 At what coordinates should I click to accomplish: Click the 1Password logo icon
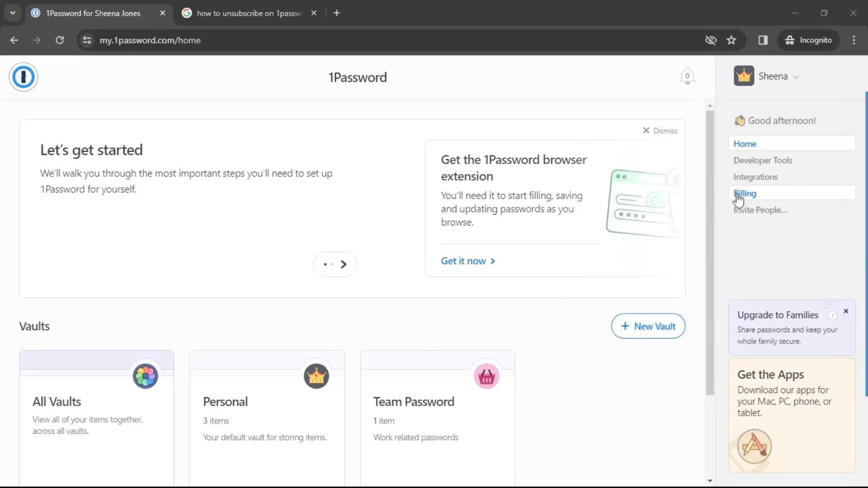click(x=23, y=77)
